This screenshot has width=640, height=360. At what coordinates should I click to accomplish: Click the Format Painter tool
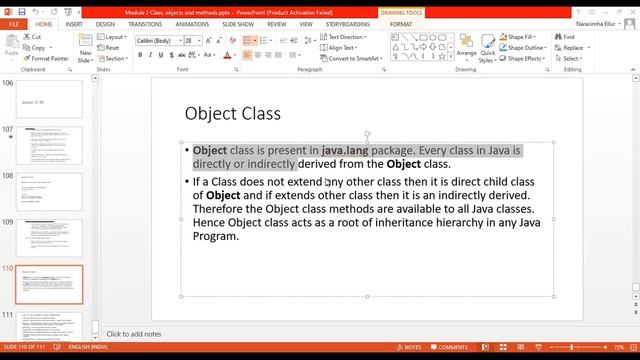click(x=46, y=58)
